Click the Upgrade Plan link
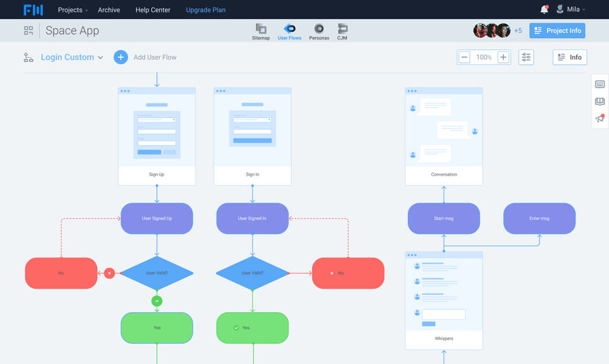The image size is (609, 364). point(206,10)
